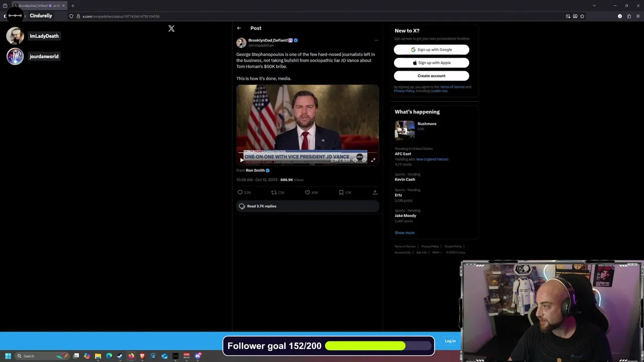
Task: Open the post's three-dot more menu
Action: point(376,40)
